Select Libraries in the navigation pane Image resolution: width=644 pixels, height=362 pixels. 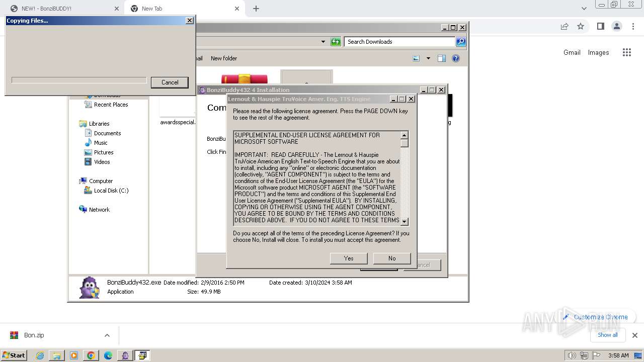pos(99,124)
